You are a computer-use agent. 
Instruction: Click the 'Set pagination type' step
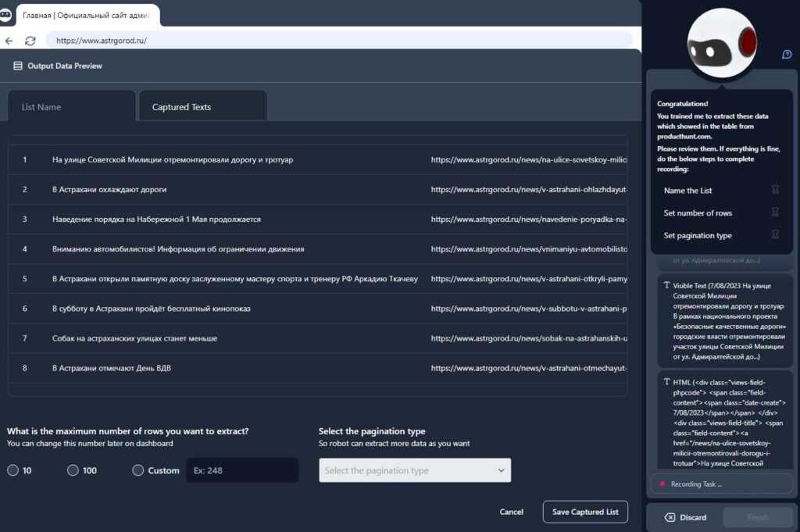pos(698,235)
